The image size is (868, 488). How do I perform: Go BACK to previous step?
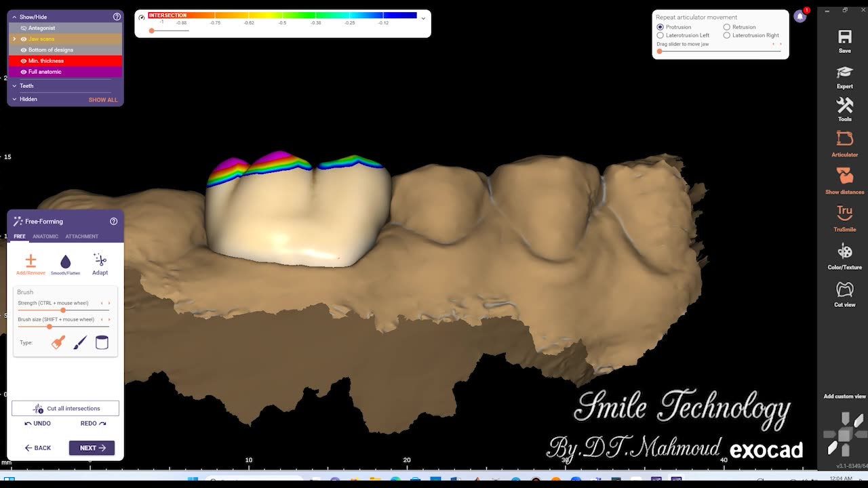pos(38,448)
